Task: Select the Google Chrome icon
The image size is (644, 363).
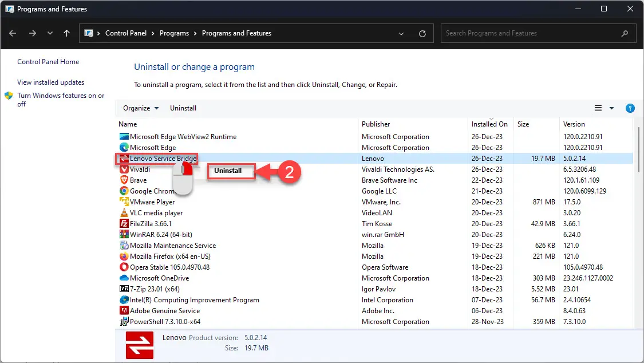Action: tap(124, 191)
